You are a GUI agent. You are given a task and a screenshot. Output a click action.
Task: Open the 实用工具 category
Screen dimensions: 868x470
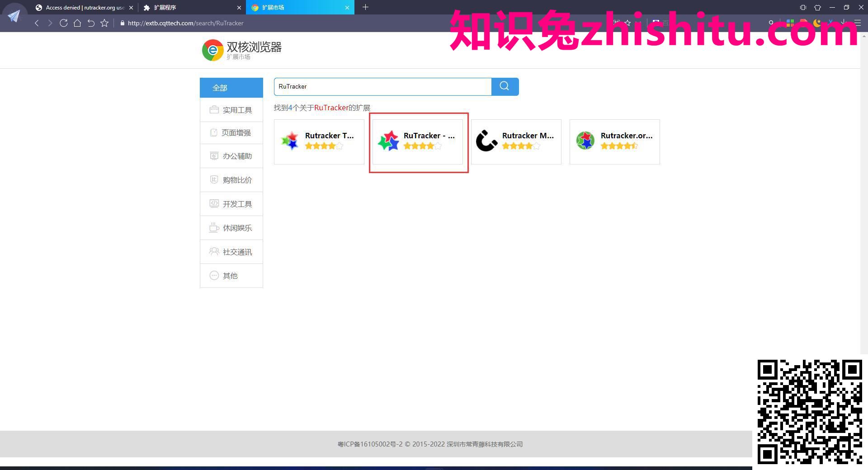231,110
